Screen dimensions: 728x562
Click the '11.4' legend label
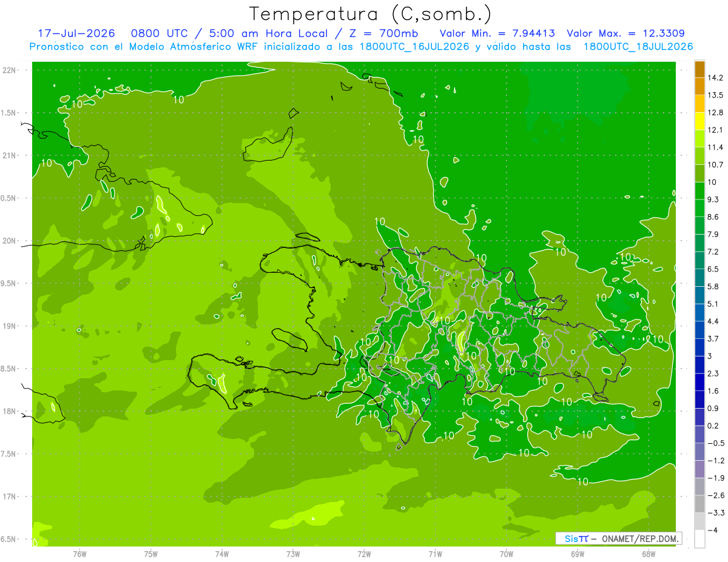pos(716,147)
